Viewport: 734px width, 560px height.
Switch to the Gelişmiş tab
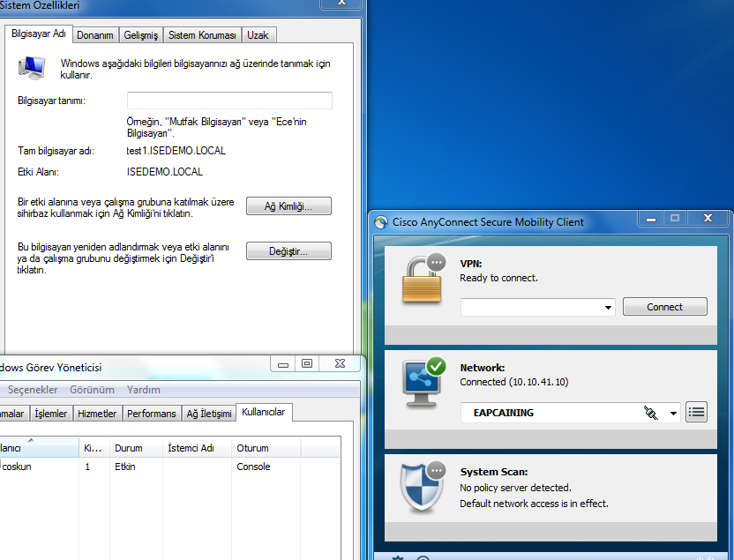pos(140,35)
